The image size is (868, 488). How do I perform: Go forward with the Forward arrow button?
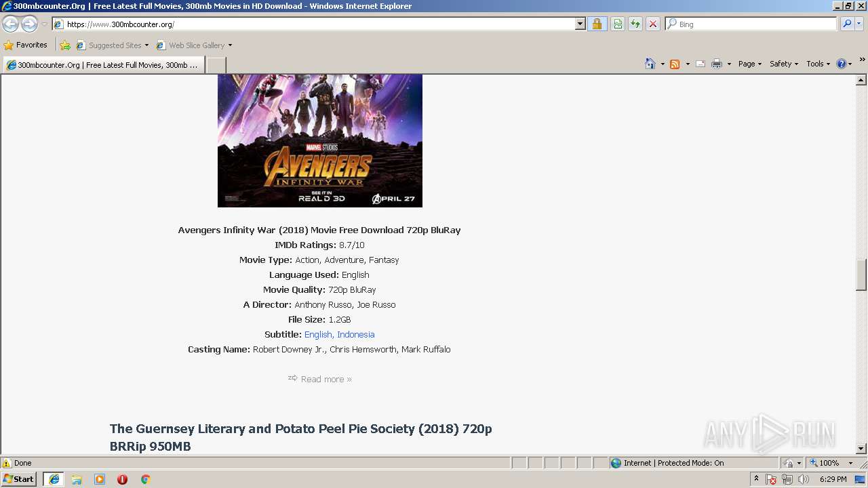29,24
